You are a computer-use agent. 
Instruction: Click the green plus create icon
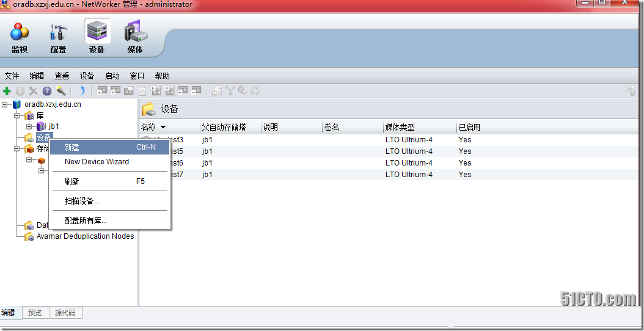(7, 91)
